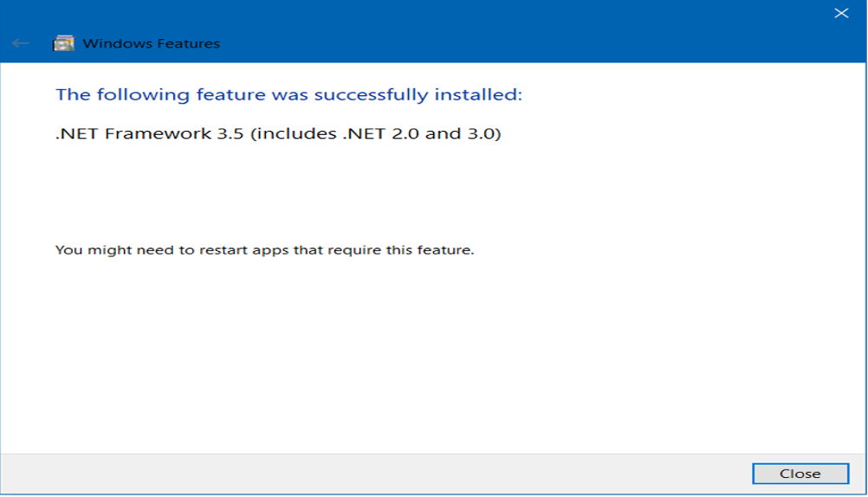Click the back arrow in title bar
The width and height of the screenshot is (868, 497).
[x=21, y=43]
